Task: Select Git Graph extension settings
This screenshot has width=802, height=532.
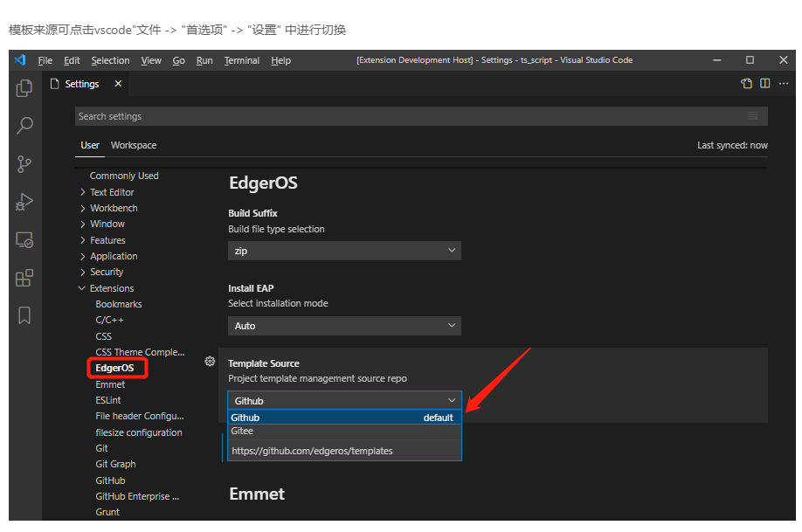Action: tap(115, 465)
